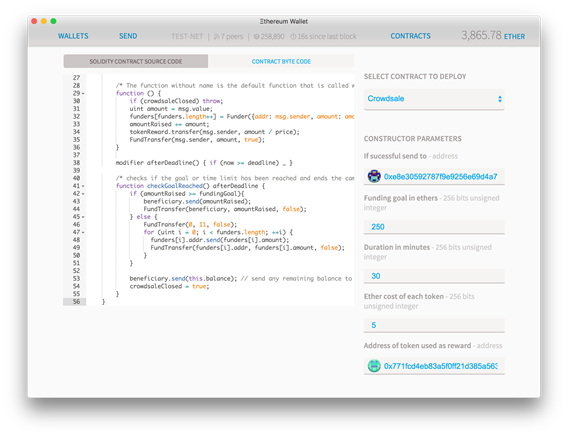
Task: Collapse the checkGoalReached function at line 41
Action: point(83,186)
